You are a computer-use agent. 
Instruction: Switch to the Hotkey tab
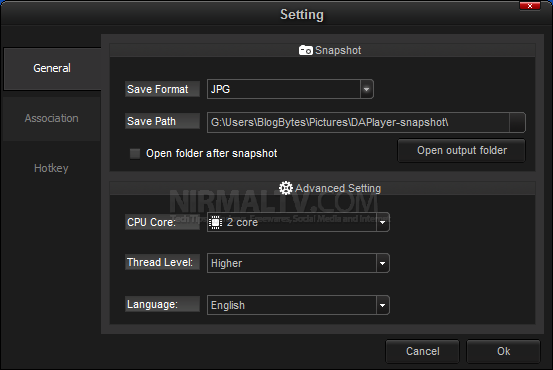(x=51, y=168)
